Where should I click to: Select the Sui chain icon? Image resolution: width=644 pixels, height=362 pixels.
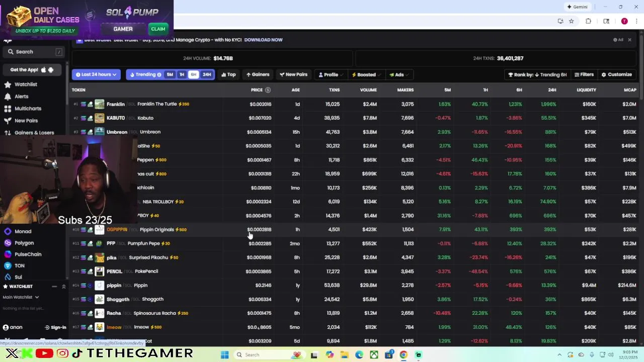click(8, 277)
